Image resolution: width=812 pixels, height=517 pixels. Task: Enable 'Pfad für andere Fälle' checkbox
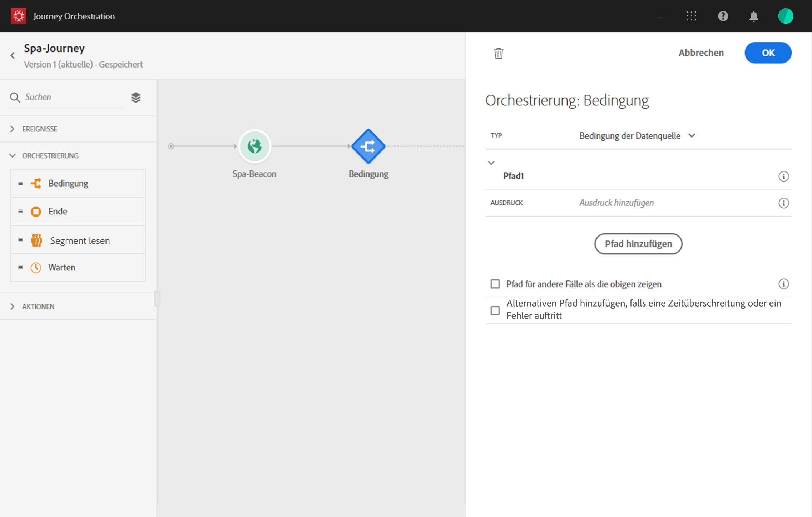point(495,284)
